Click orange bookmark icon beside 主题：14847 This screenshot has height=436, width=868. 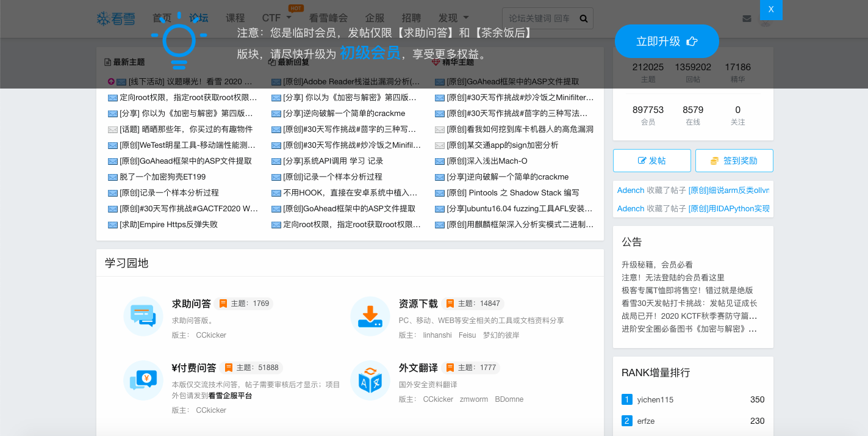click(450, 303)
